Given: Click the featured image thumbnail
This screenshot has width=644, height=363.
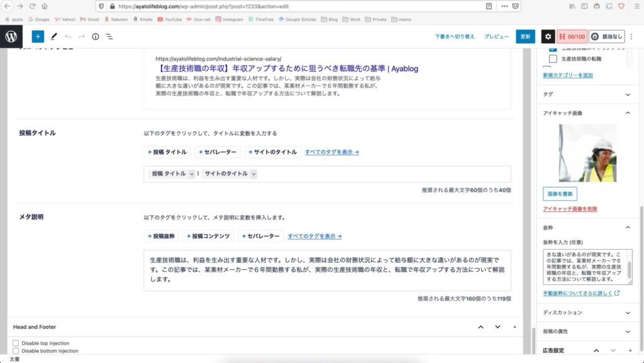Looking at the screenshot, I should pyautogui.click(x=587, y=153).
